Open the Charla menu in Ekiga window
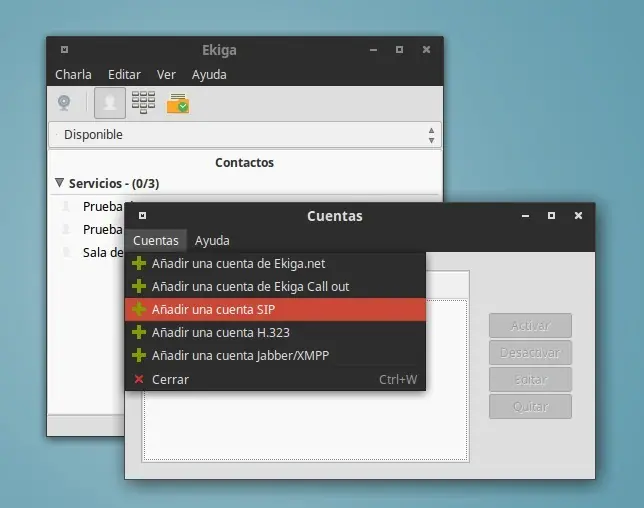 pos(74,74)
